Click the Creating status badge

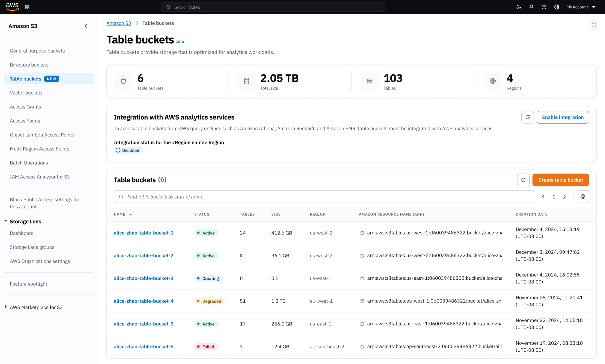(x=208, y=278)
